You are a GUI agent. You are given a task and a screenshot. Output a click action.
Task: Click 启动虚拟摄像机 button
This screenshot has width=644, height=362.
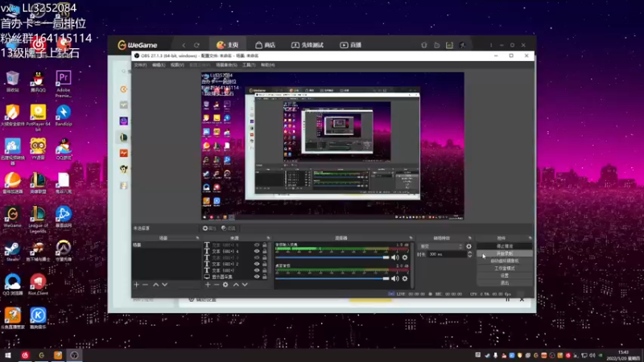click(505, 261)
